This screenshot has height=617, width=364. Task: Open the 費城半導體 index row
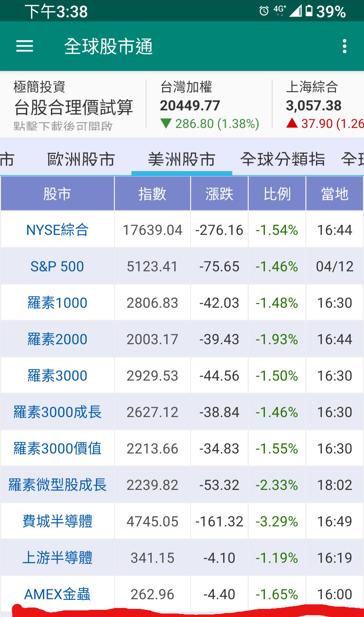point(57,521)
